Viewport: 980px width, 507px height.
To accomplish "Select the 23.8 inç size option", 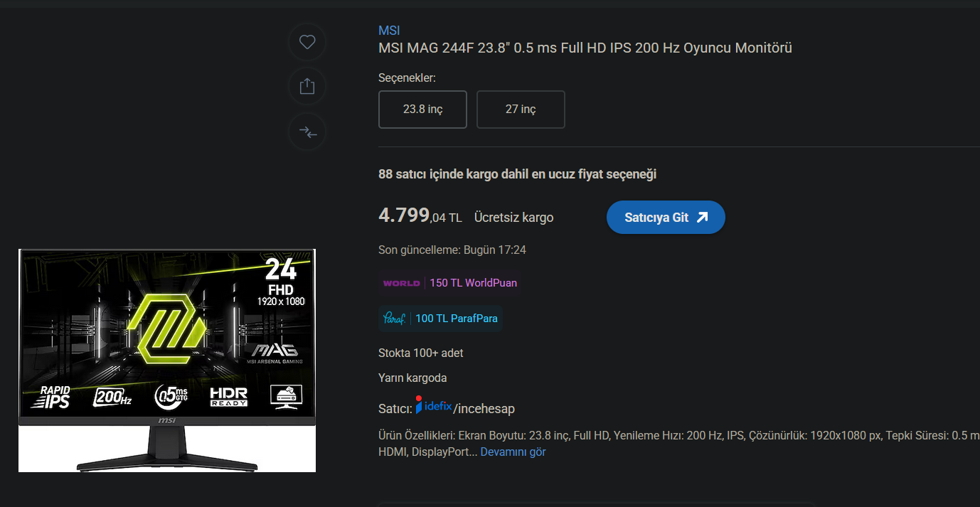I will tap(422, 110).
